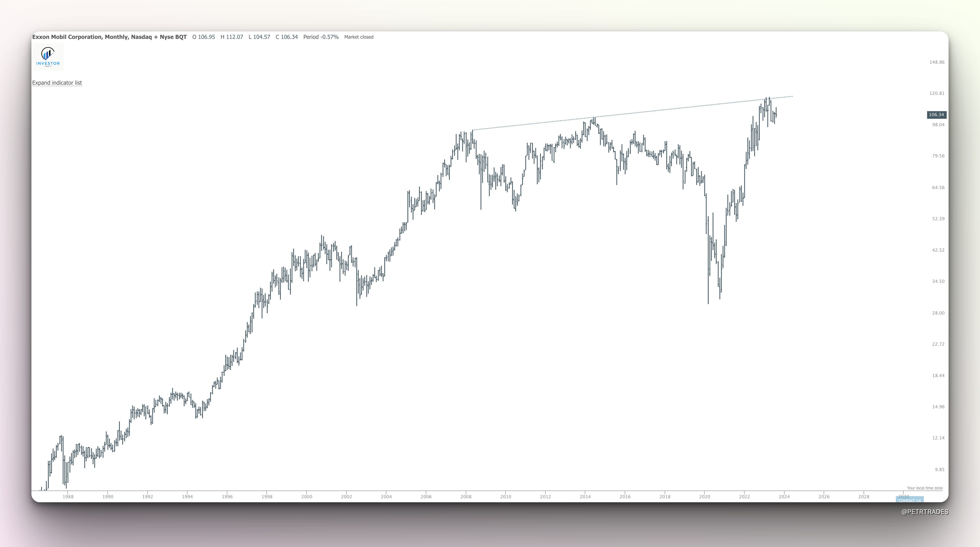Click the 2010 year label on time axis
980x547 pixels.
tap(506, 496)
